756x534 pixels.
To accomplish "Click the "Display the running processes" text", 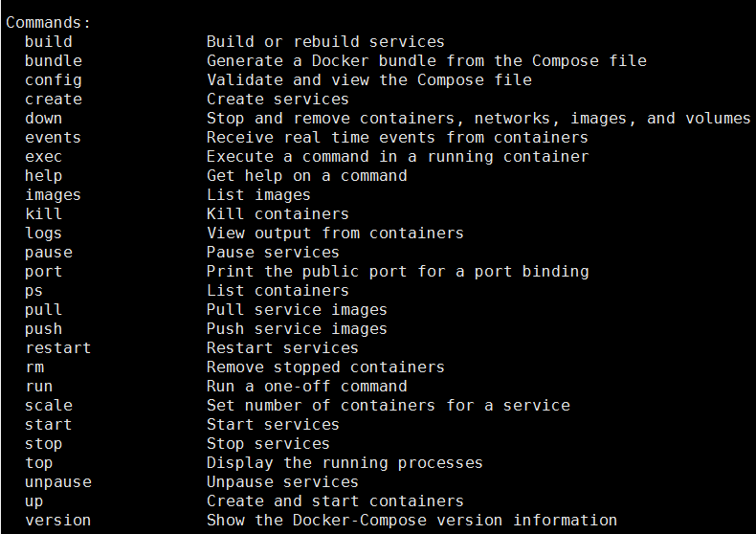I will click(x=345, y=463).
